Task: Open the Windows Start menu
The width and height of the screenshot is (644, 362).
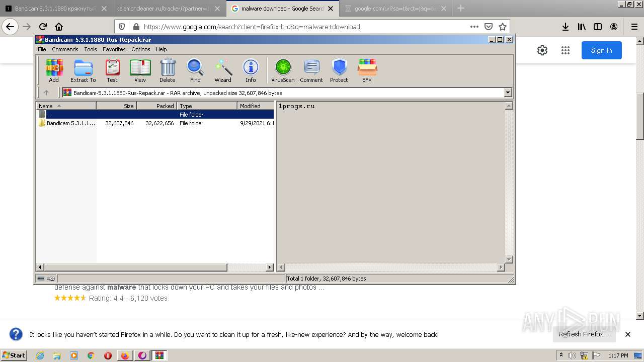Action: click(14, 355)
